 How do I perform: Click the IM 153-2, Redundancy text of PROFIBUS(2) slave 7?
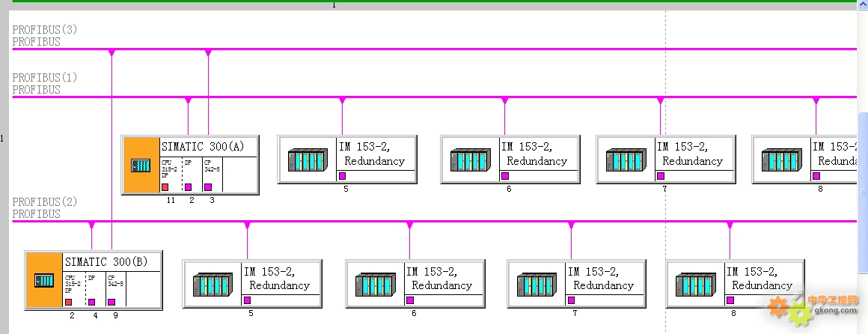click(x=601, y=279)
